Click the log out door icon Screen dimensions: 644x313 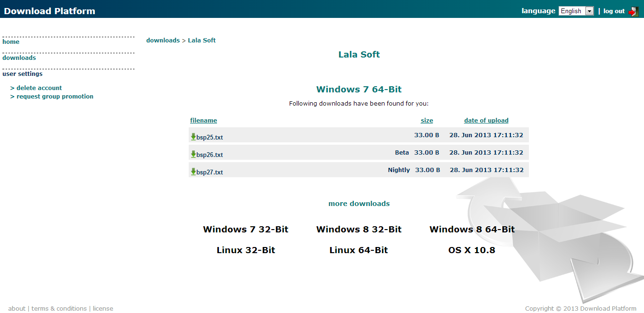[x=635, y=10]
